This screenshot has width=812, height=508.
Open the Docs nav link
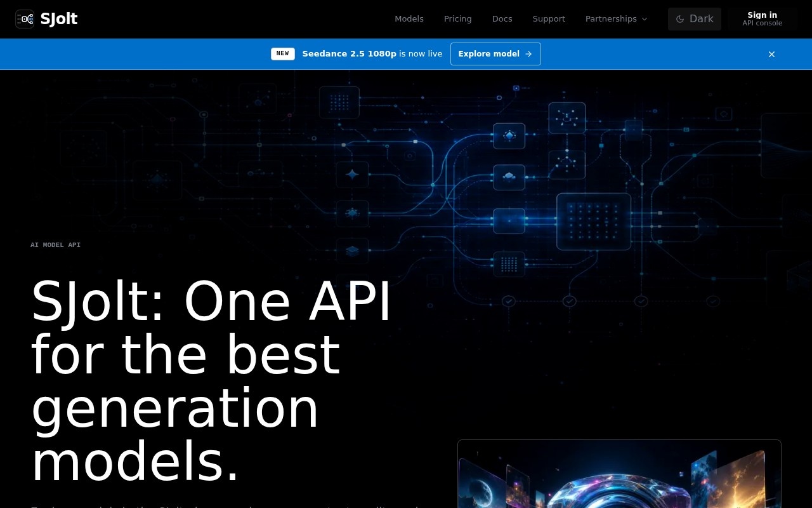(502, 19)
